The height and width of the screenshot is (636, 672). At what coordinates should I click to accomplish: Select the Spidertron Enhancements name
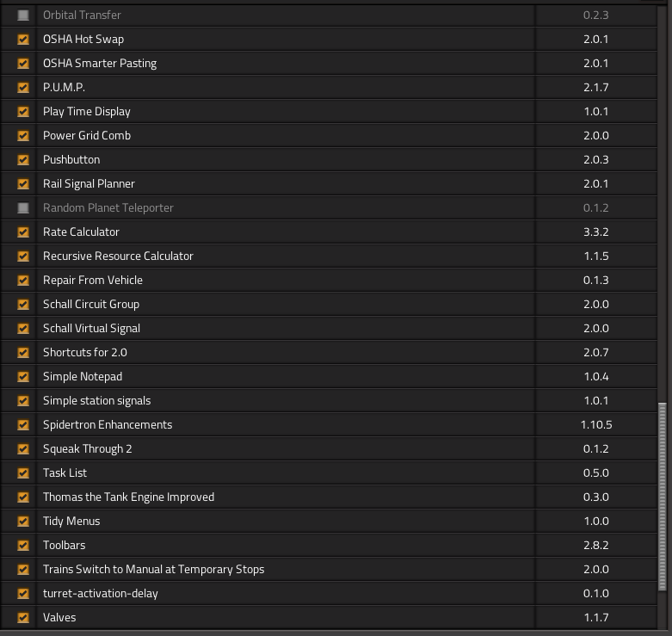click(108, 424)
